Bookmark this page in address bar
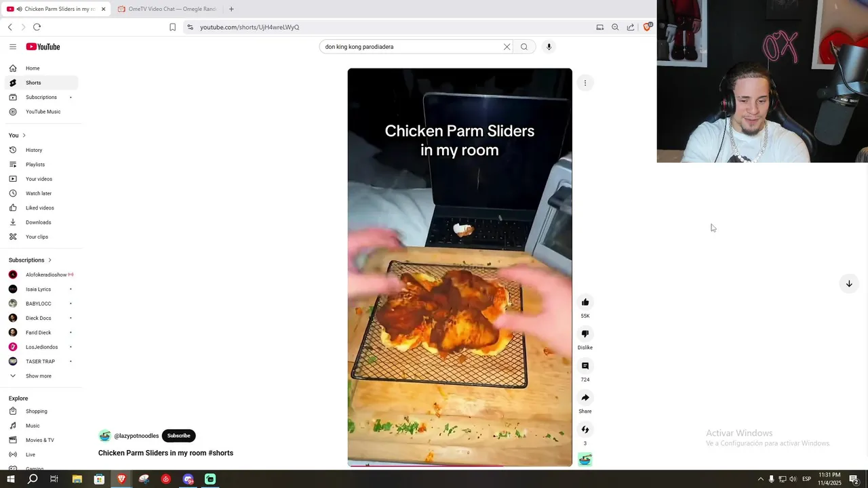 click(172, 27)
